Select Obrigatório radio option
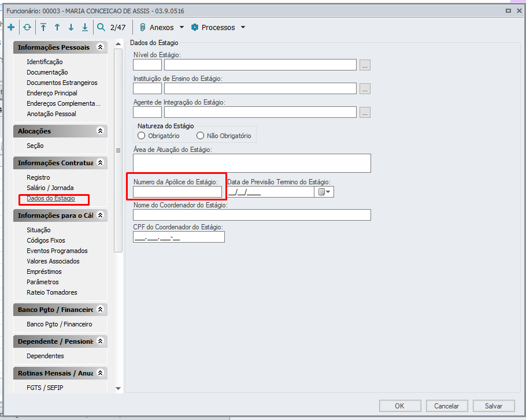 click(141, 136)
